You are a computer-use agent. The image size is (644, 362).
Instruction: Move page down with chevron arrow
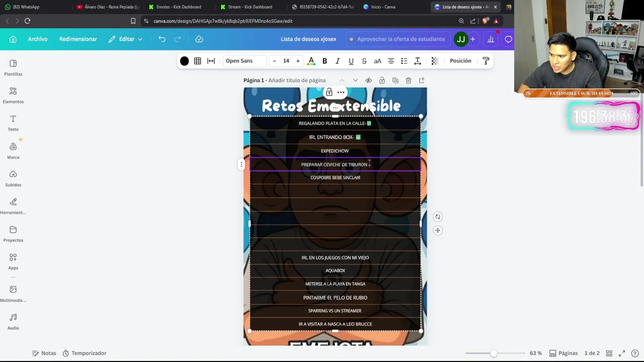point(355,80)
